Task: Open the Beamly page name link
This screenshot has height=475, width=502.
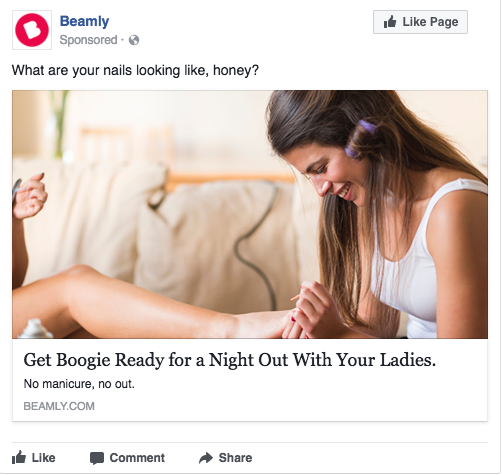Action: point(84,21)
